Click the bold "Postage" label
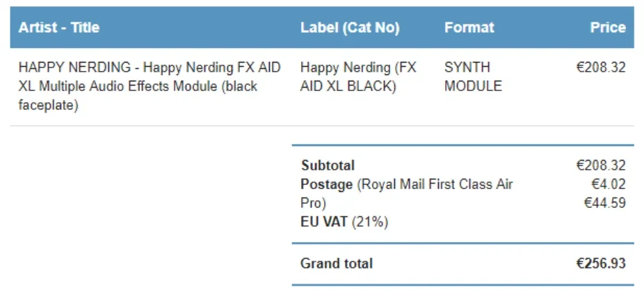This screenshot has width=644, height=292. (327, 184)
